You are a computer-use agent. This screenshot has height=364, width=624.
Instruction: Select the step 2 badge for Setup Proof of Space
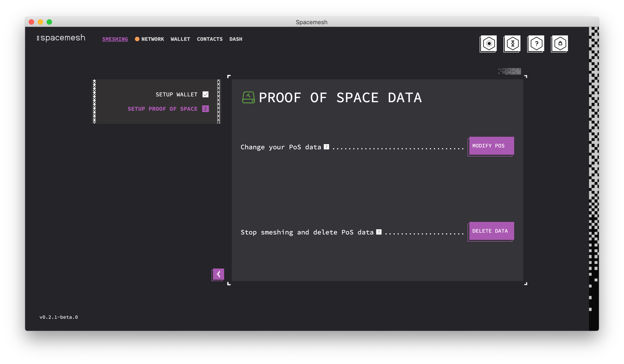pos(206,109)
